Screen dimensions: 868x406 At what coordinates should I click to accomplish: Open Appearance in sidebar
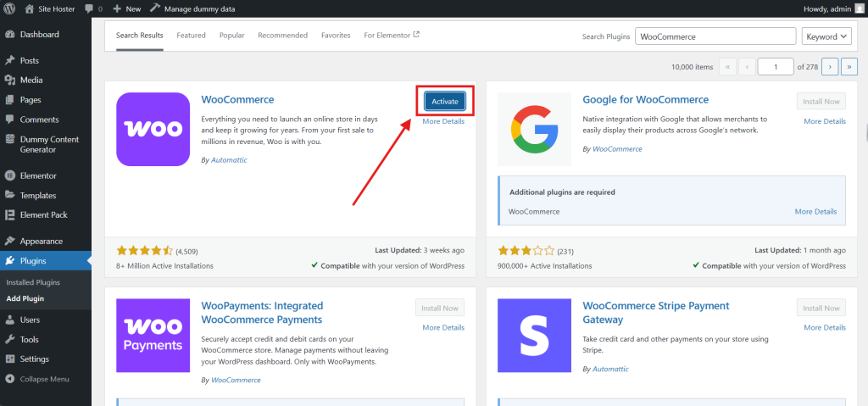click(x=41, y=241)
